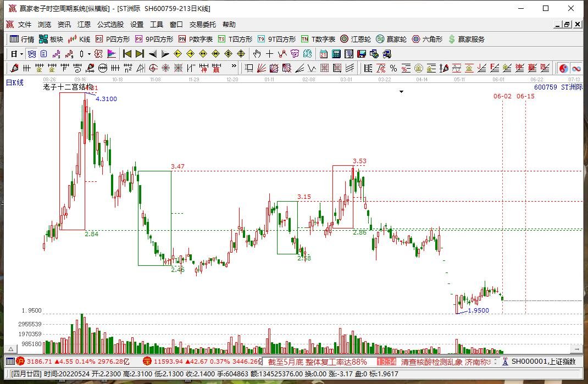Open the T数字表 tool

318,39
